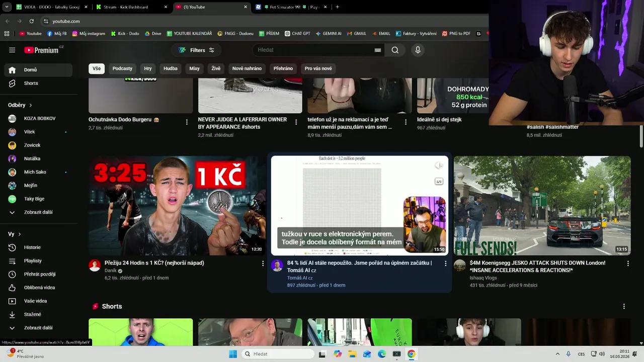Open KOZA BOBKOV subscription channel
The width and height of the screenshot is (644, 362).
[38, 119]
